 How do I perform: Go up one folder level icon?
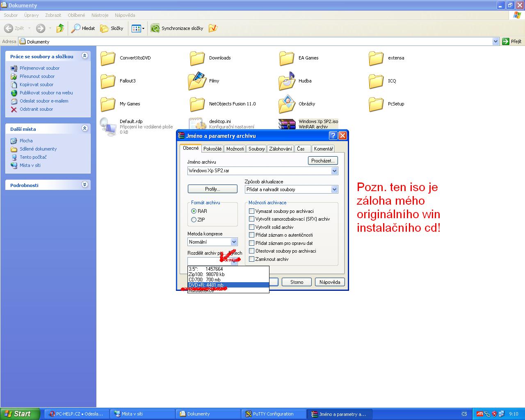click(60, 28)
